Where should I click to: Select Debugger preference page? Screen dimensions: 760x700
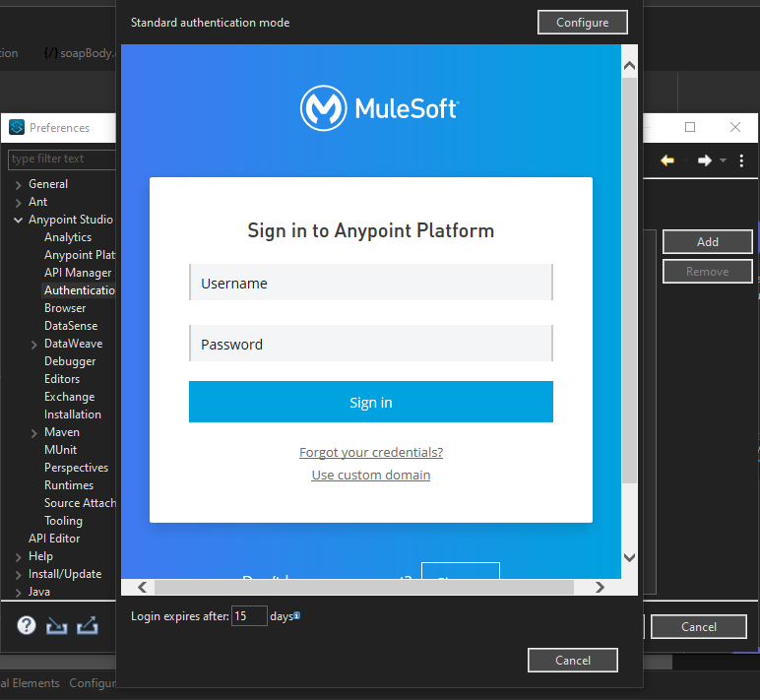tap(70, 361)
